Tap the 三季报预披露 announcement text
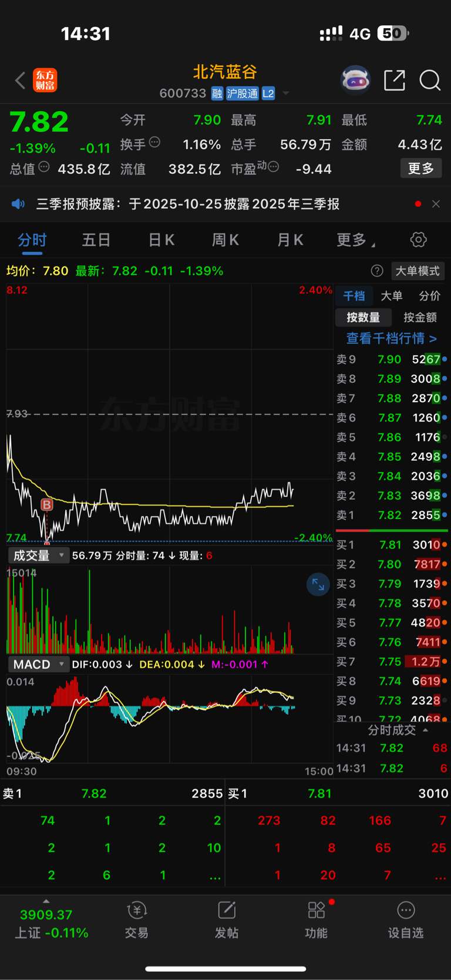The width and height of the screenshot is (451, 980). 188,204
